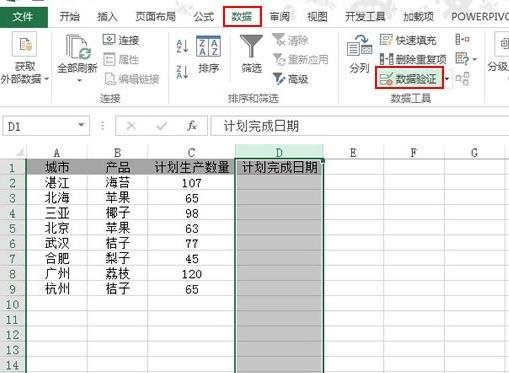Click cell containing 荔枝

click(x=117, y=274)
